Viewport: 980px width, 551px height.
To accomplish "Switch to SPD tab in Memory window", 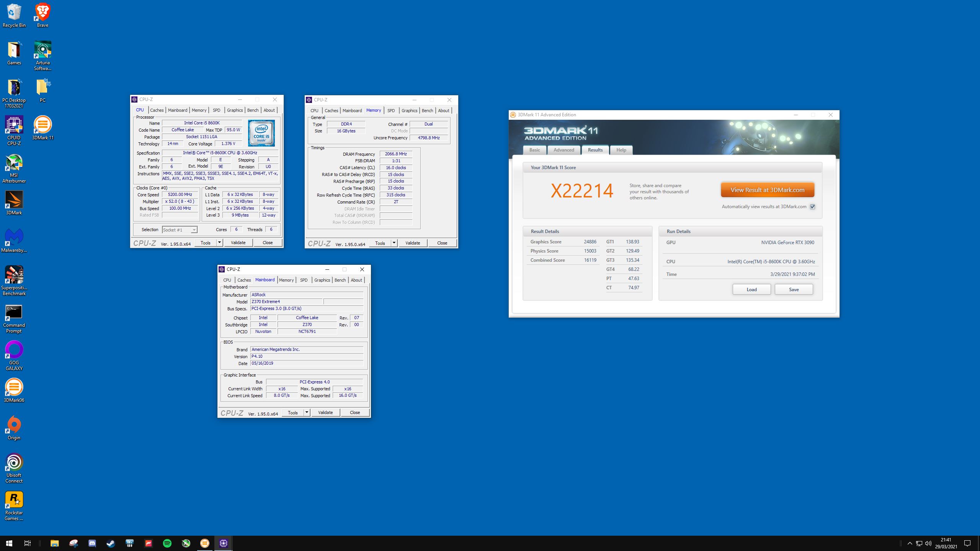I will point(391,111).
